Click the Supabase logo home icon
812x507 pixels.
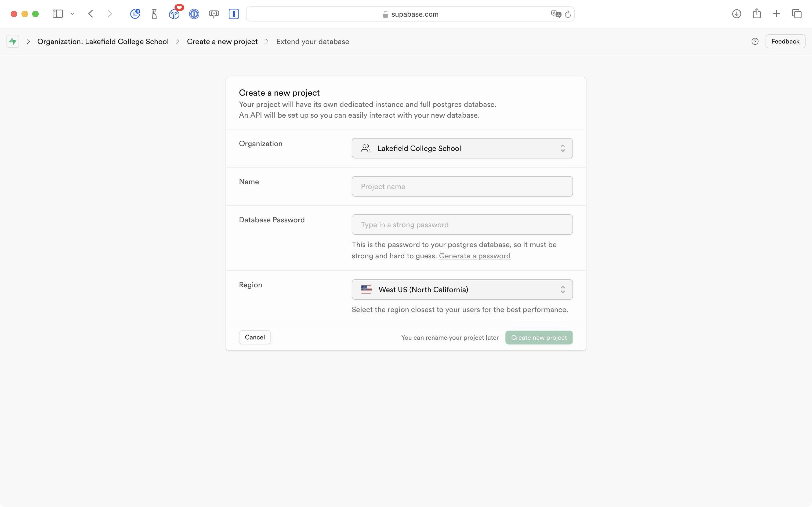[13, 41]
